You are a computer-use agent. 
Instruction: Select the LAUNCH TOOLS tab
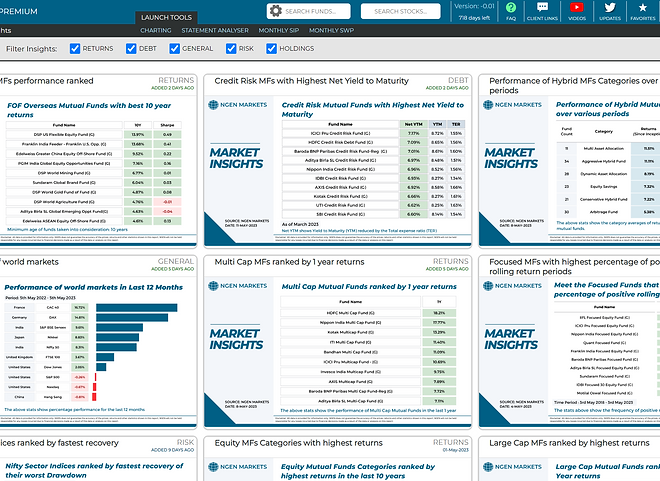[x=166, y=17]
